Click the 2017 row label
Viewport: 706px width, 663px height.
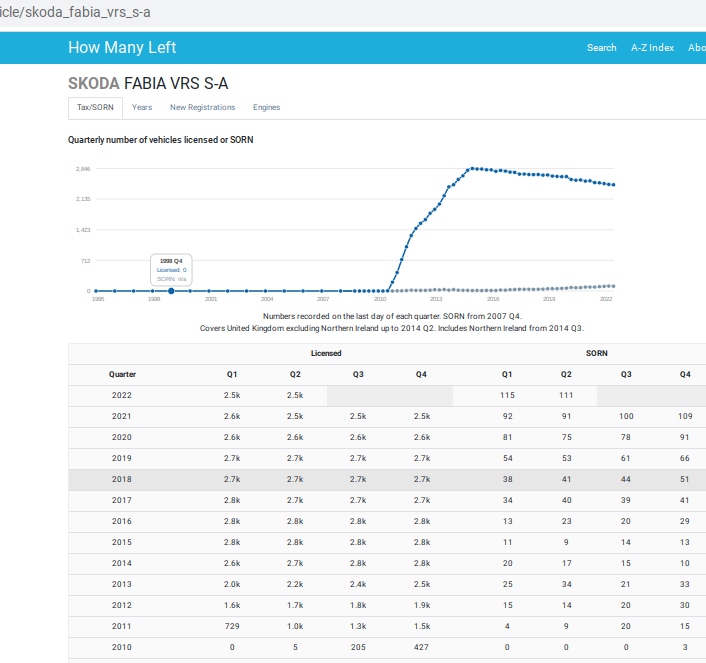point(122,500)
